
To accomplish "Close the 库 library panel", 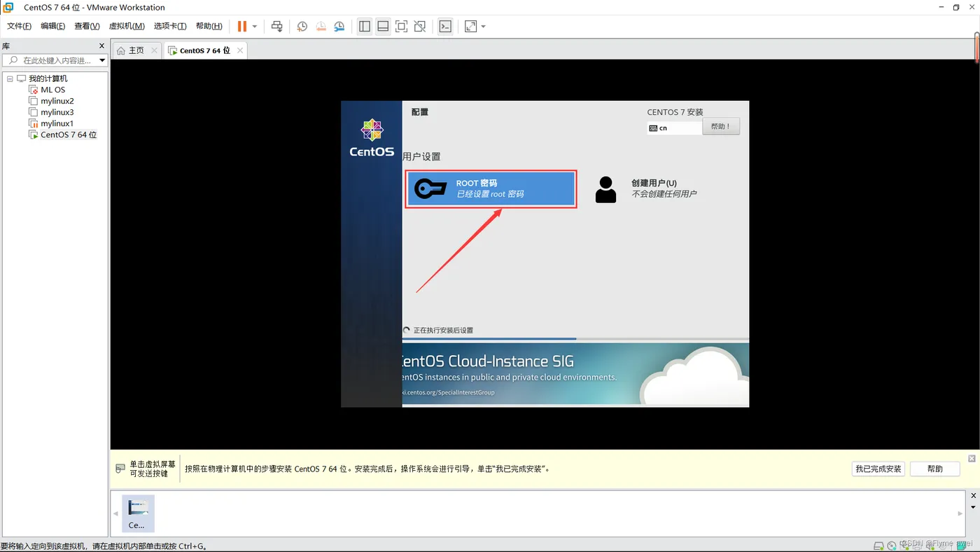I will point(101,46).
